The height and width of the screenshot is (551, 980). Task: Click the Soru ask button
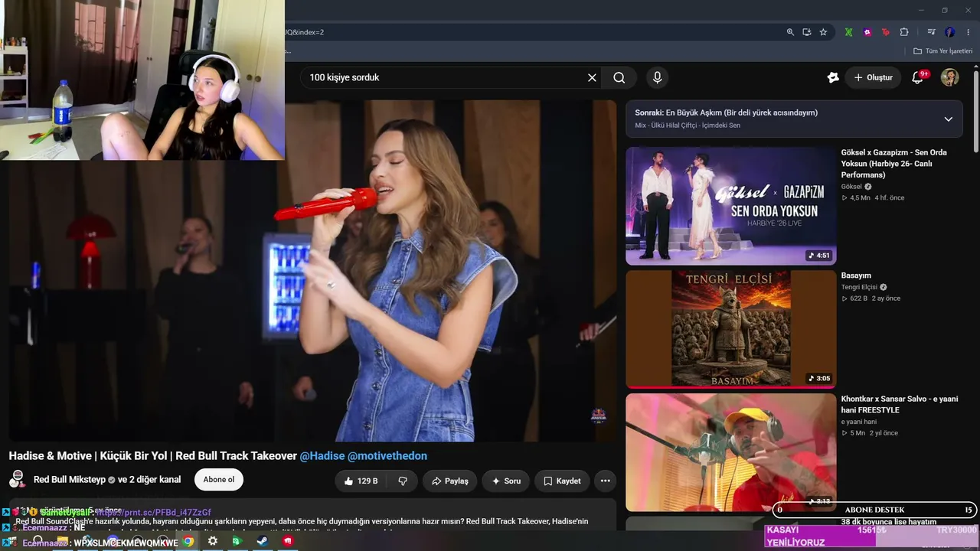(x=505, y=481)
